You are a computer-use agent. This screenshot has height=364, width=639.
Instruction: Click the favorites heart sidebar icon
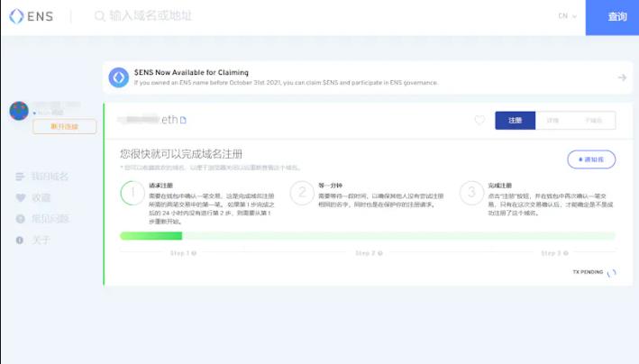[x=21, y=197]
